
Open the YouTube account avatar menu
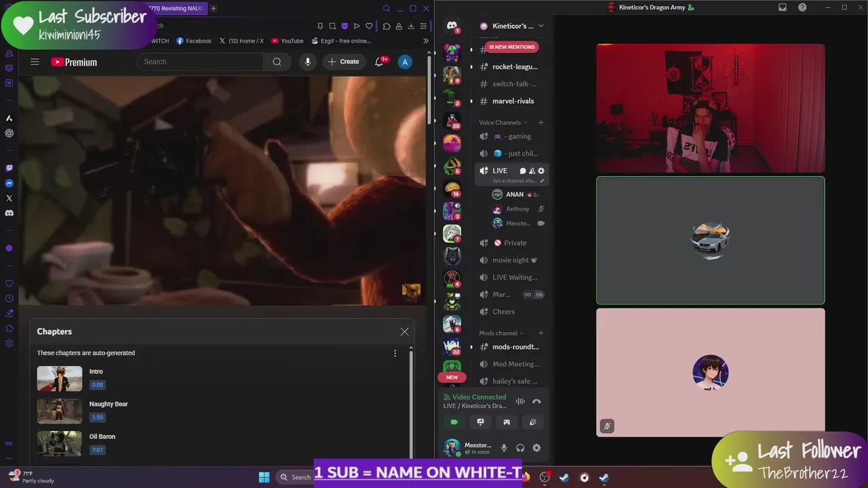pos(405,62)
